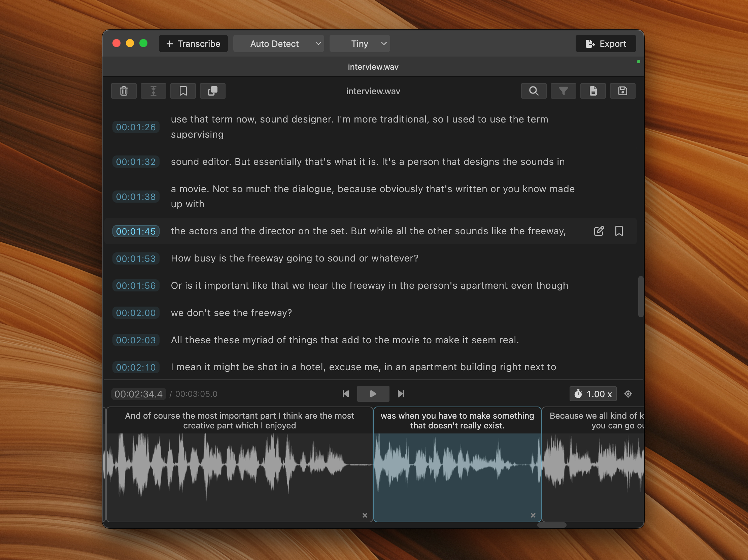Jump to timestamp 00:01:38
The image size is (748, 560).
(x=136, y=197)
